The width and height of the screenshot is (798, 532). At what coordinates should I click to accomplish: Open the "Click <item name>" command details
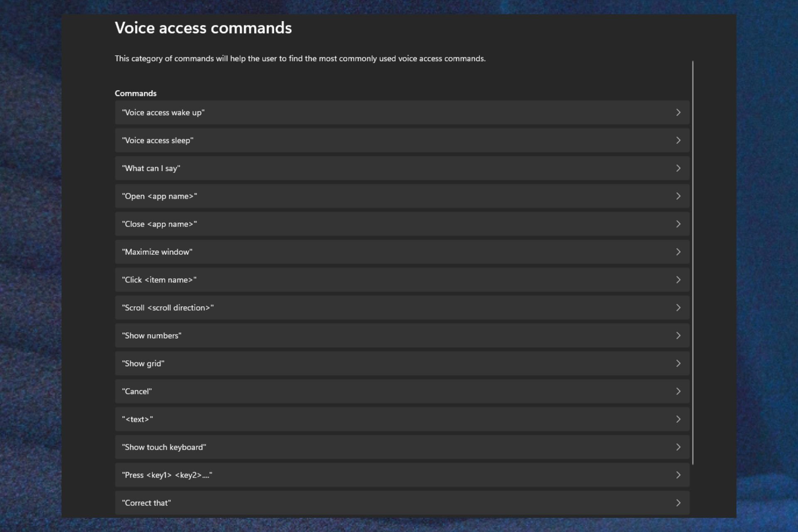tap(402, 280)
